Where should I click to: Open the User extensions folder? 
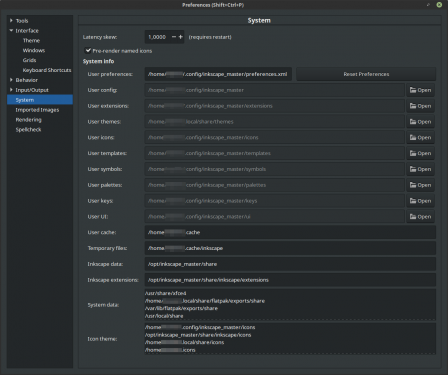[420, 106]
